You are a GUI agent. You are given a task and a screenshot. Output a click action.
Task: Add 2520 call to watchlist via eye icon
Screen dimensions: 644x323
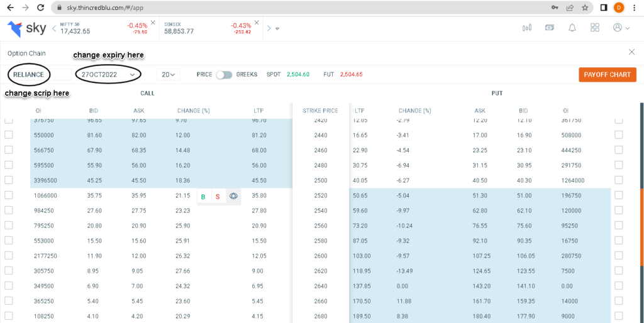(x=233, y=196)
